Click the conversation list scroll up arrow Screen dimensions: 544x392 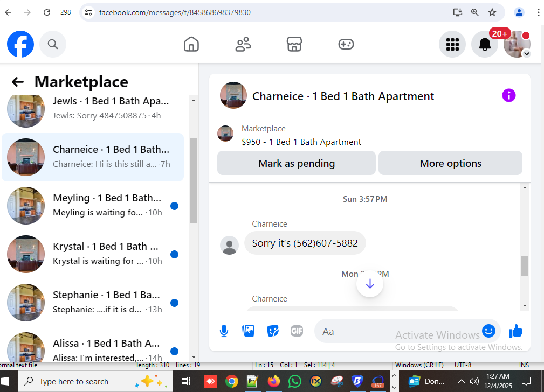194,100
